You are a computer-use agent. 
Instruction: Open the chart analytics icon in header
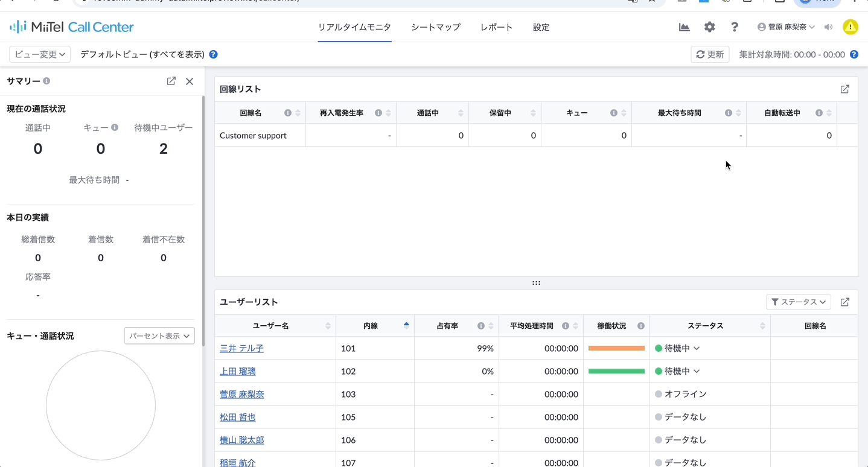click(x=684, y=27)
